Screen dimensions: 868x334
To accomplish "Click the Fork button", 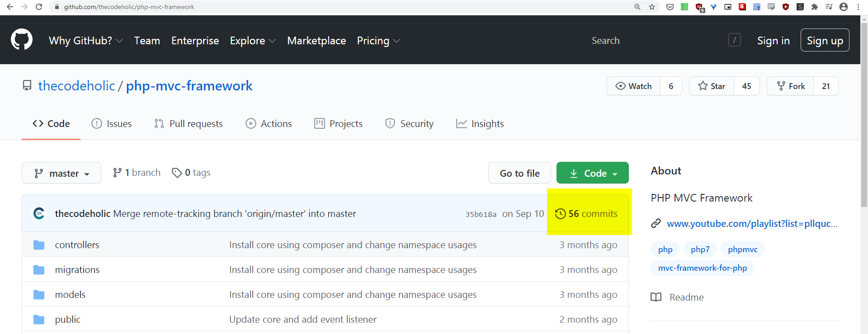I will point(791,86).
